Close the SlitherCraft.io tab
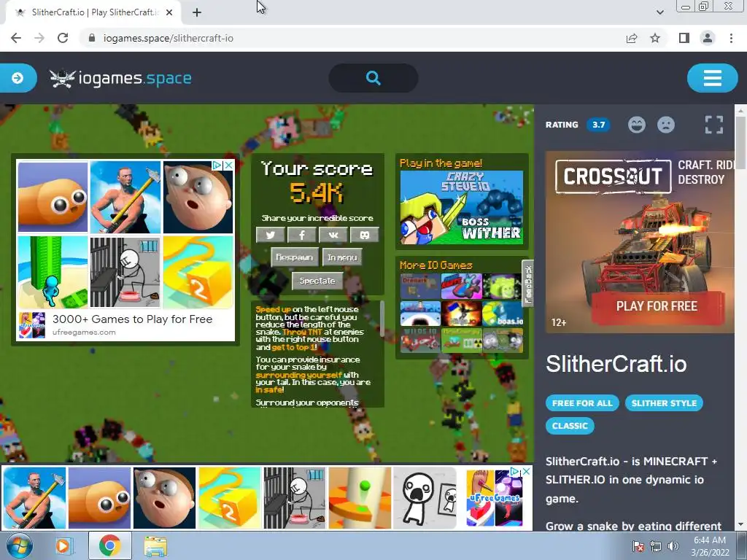 (x=169, y=12)
